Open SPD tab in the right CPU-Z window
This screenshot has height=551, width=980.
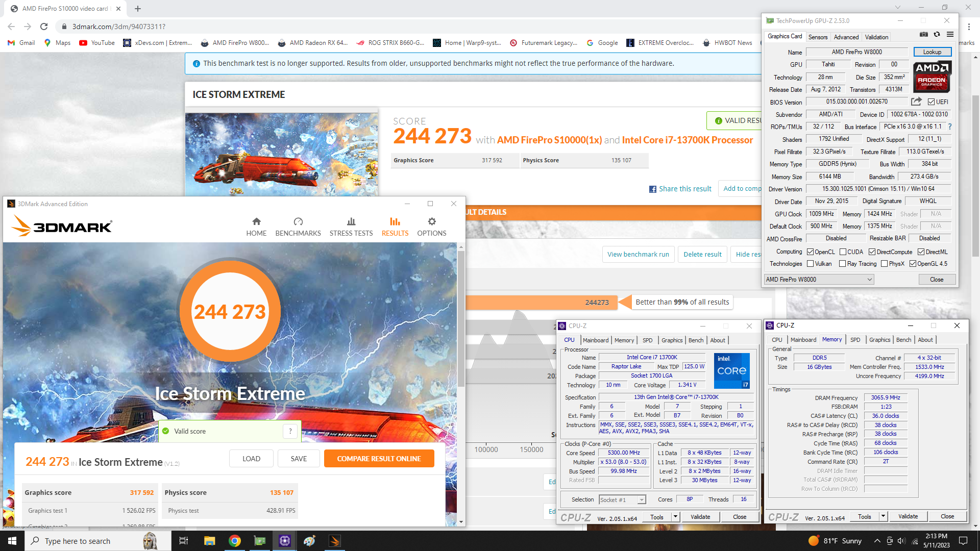[855, 340]
